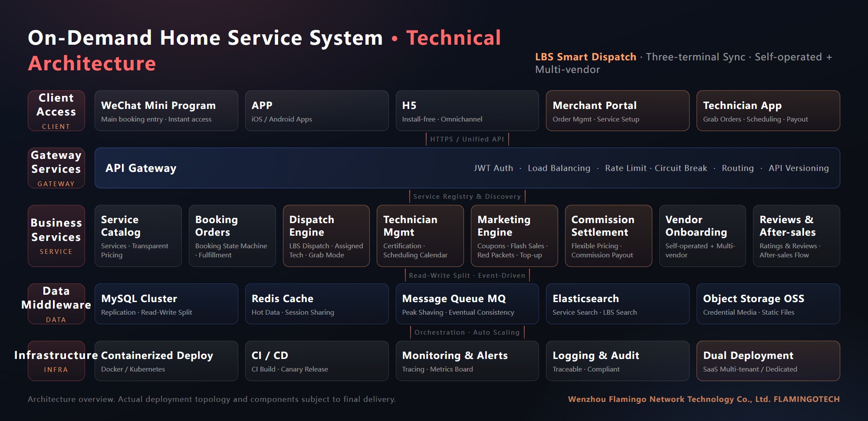
Task: Click the API Versioning text
Action: (799, 168)
